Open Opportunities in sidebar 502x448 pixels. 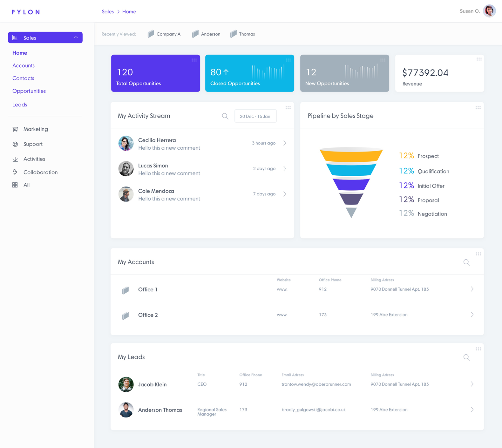29,91
